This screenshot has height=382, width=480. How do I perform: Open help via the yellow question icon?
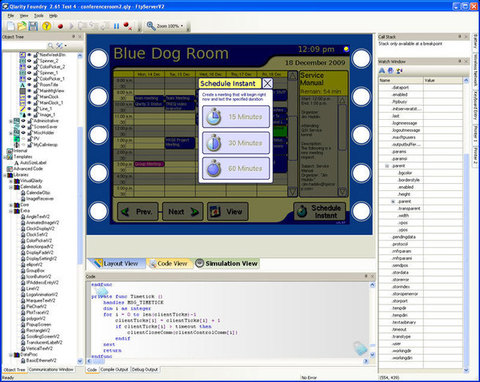coord(46,26)
